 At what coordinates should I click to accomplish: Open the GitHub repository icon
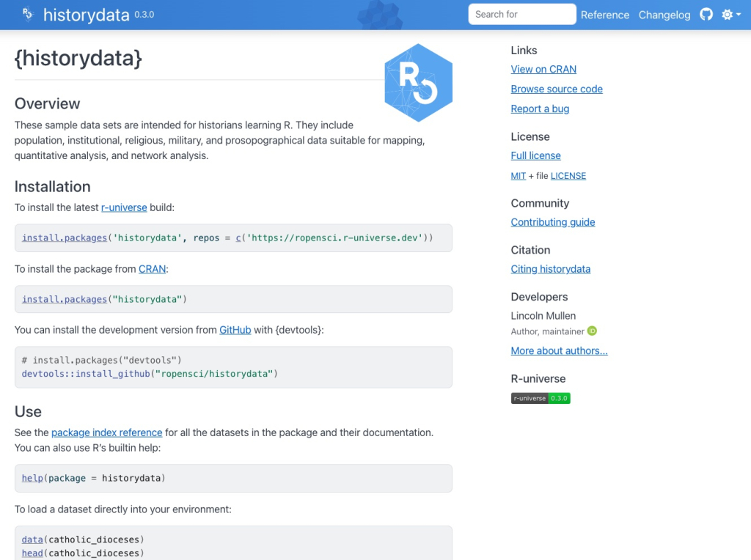pos(706,15)
